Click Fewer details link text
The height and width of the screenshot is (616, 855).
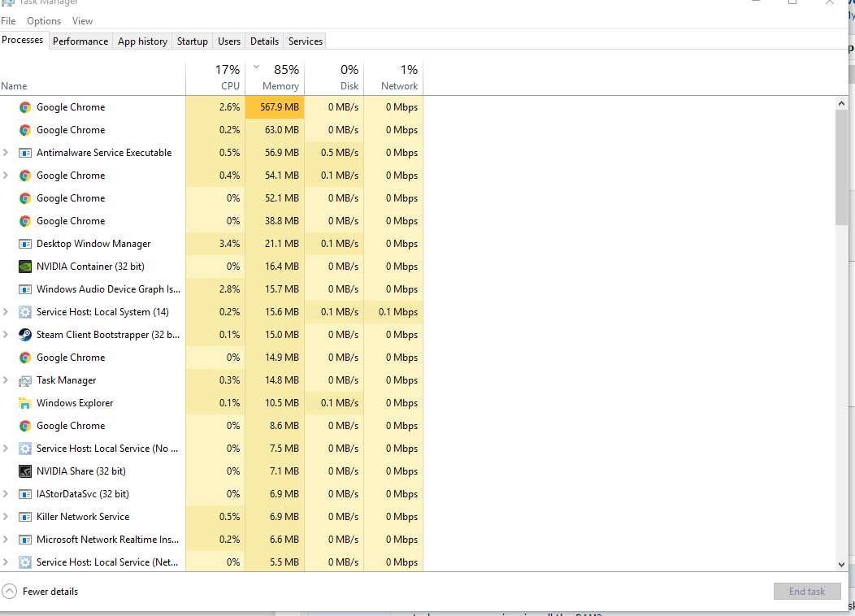pos(50,592)
